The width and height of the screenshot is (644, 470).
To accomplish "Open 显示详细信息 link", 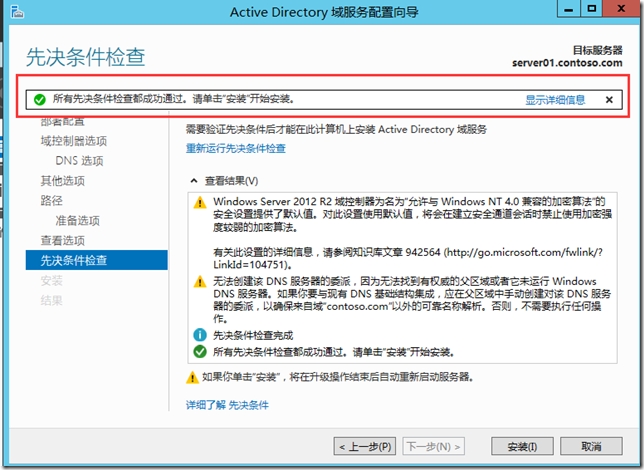I will click(555, 100).
